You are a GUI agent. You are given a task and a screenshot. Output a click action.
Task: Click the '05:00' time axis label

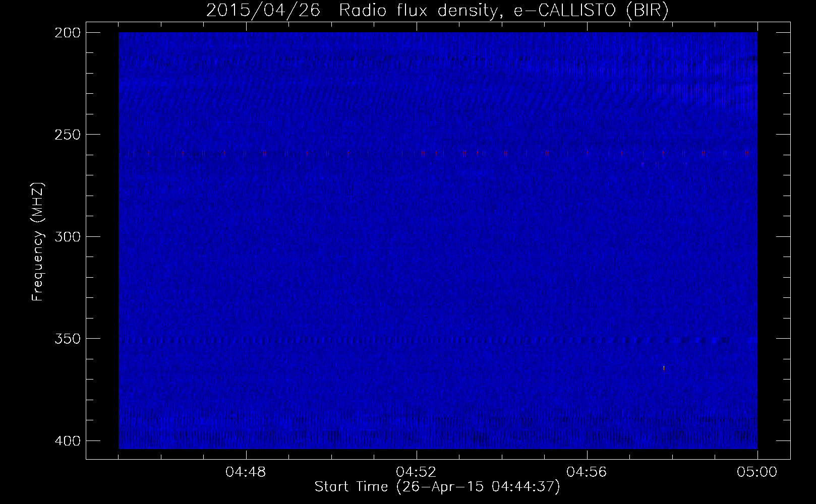tap(757, 472)
